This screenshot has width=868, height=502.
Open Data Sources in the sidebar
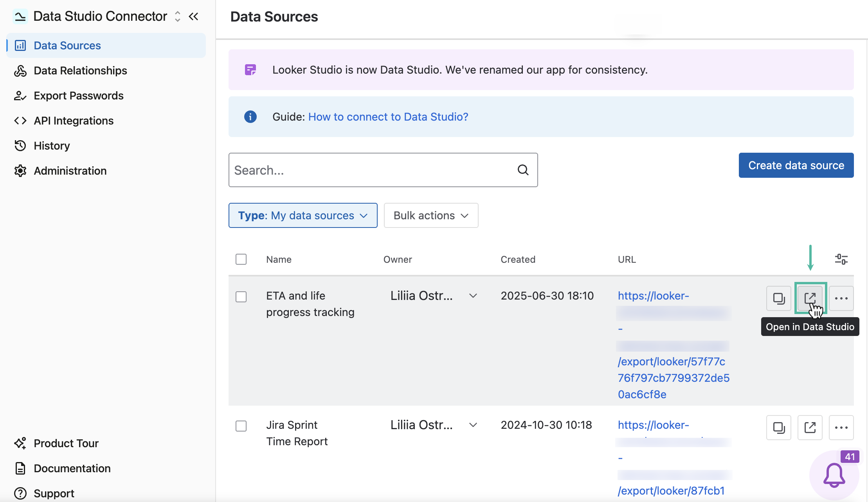(106, 45)
